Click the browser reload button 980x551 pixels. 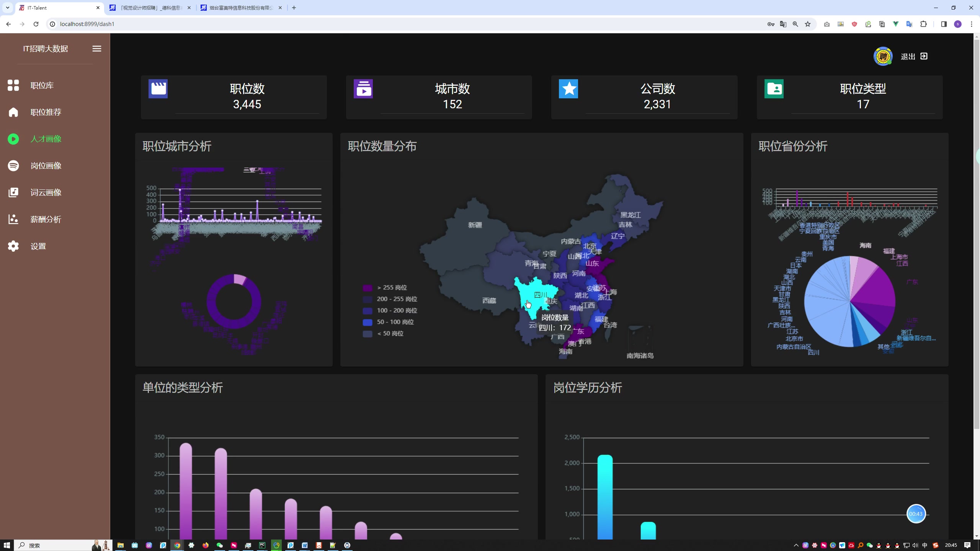pos(36,24)
